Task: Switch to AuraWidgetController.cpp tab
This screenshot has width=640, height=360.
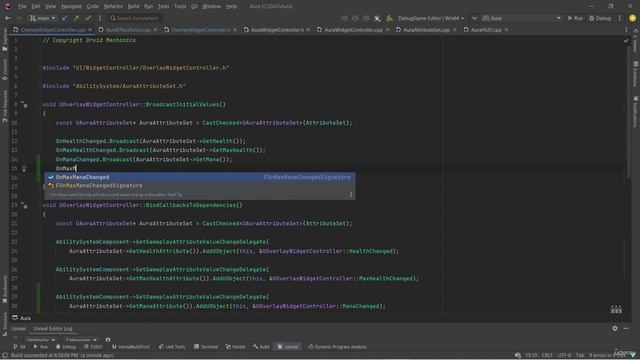Action: click(353, 30)
